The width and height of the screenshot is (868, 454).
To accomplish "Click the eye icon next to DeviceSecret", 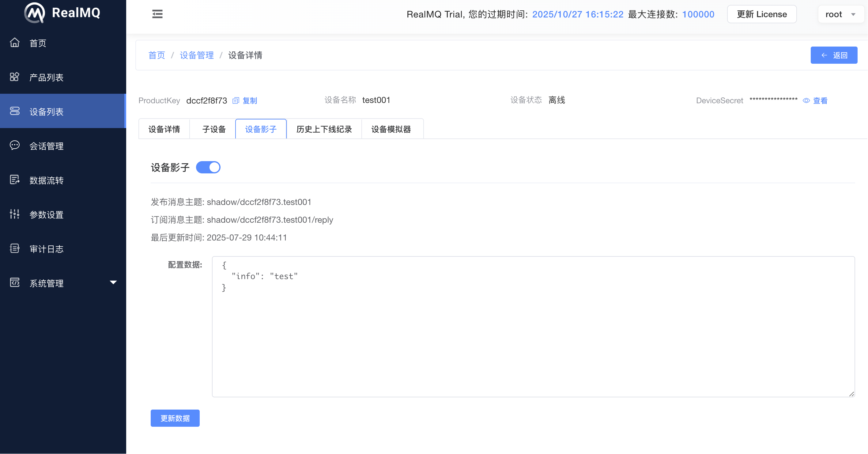I will pos(806,100).
